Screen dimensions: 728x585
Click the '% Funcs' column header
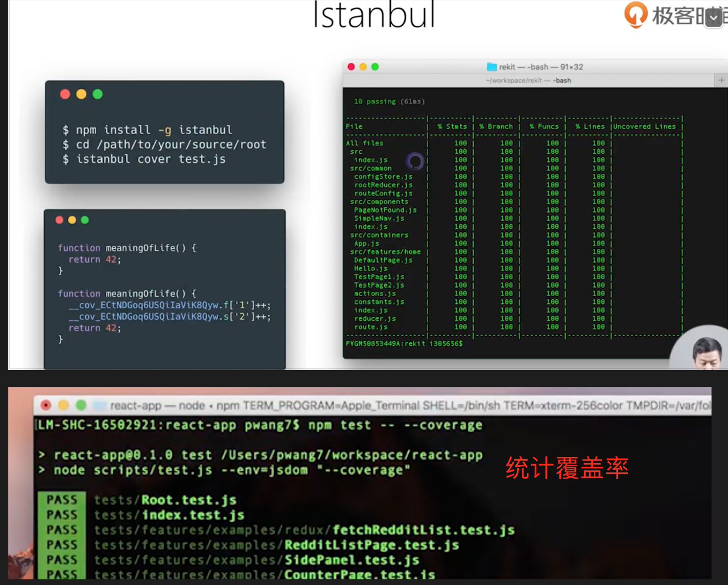coord(544,126)
